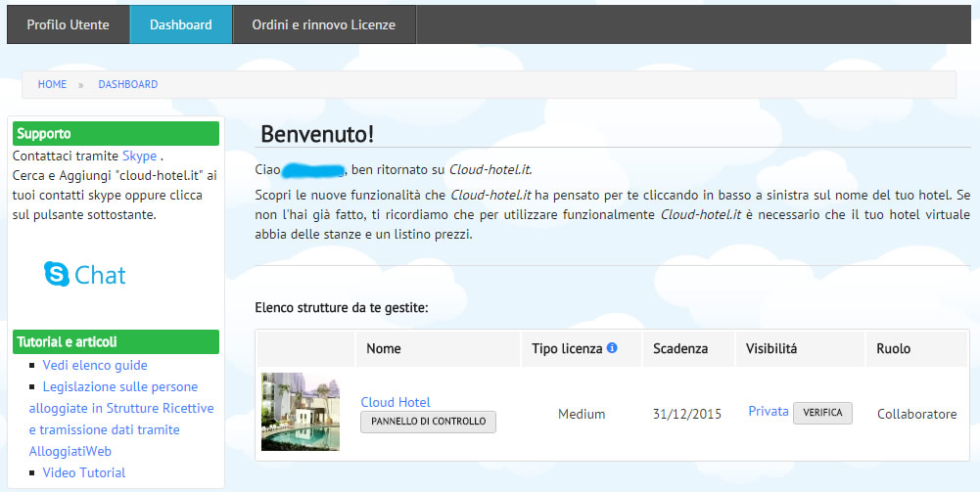Click the Tutorial e articoli header

click(x=116, y=342)
